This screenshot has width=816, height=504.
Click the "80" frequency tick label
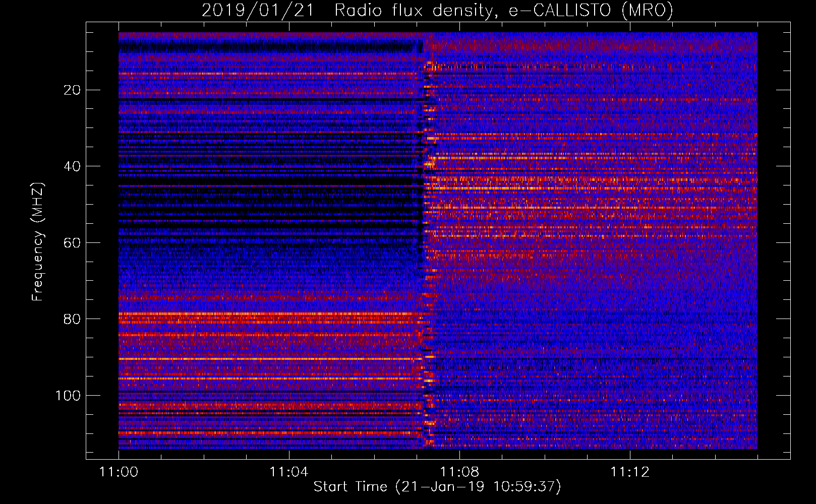[x=73, y=319]
